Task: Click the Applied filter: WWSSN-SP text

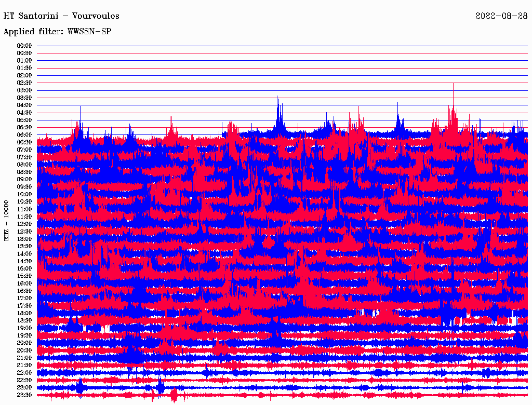Action: click(57, 32)
